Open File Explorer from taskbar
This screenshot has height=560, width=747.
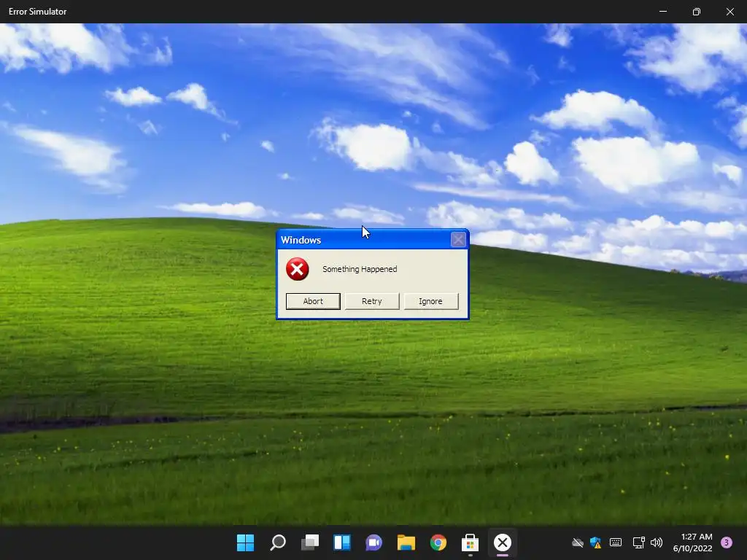coord(406,542)
